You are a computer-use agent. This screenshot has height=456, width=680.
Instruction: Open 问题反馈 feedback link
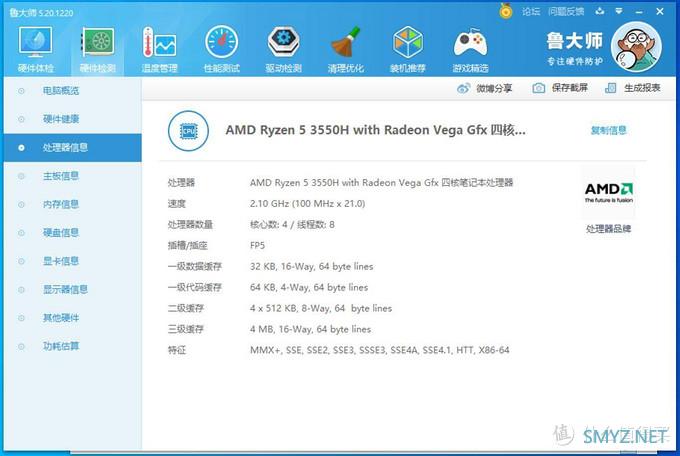click(x=566, y=12)
